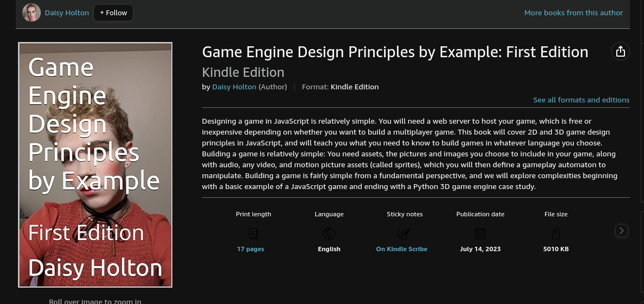Open Daisy Holton link beside avatar

click(x=67, y=13)
